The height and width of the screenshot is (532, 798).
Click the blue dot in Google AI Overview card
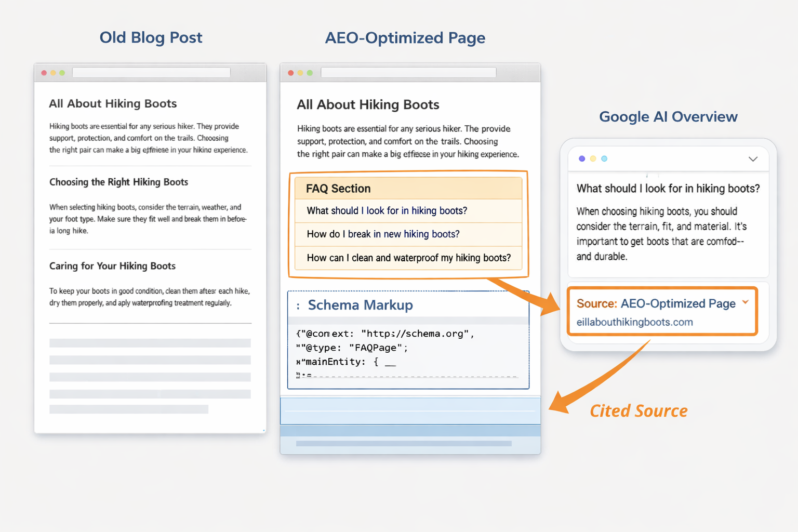[x=604, y=158]
